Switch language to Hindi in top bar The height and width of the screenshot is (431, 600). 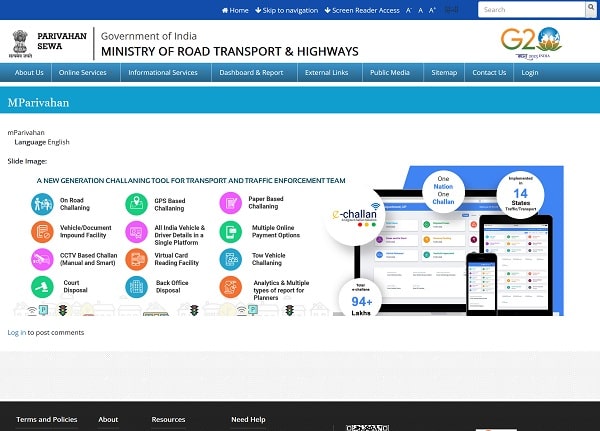click(x=452, y=10)
